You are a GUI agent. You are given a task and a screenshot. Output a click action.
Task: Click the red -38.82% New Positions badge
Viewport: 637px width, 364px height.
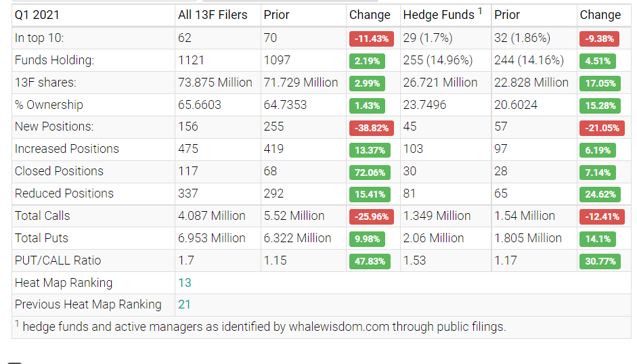(370, 127)
